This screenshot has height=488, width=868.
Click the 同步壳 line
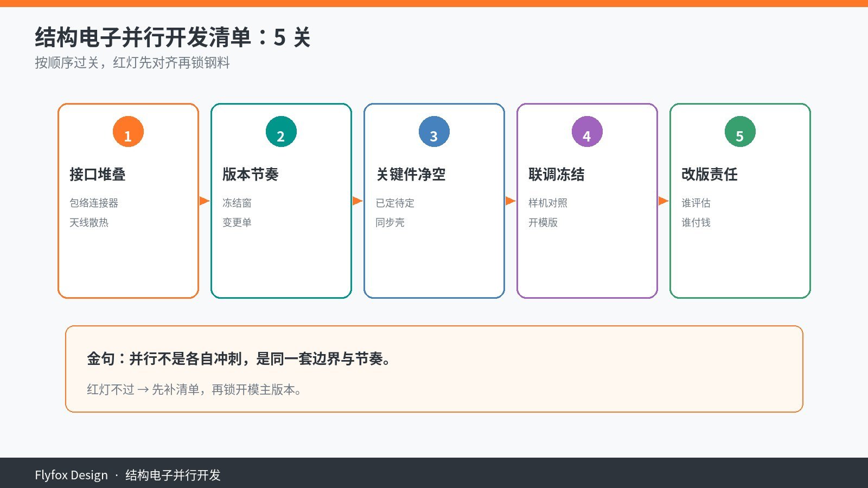click(x=390, y=222)
